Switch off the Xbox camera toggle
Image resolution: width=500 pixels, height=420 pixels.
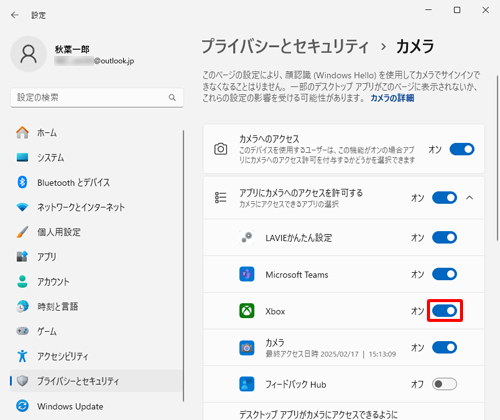coord(444,311)
